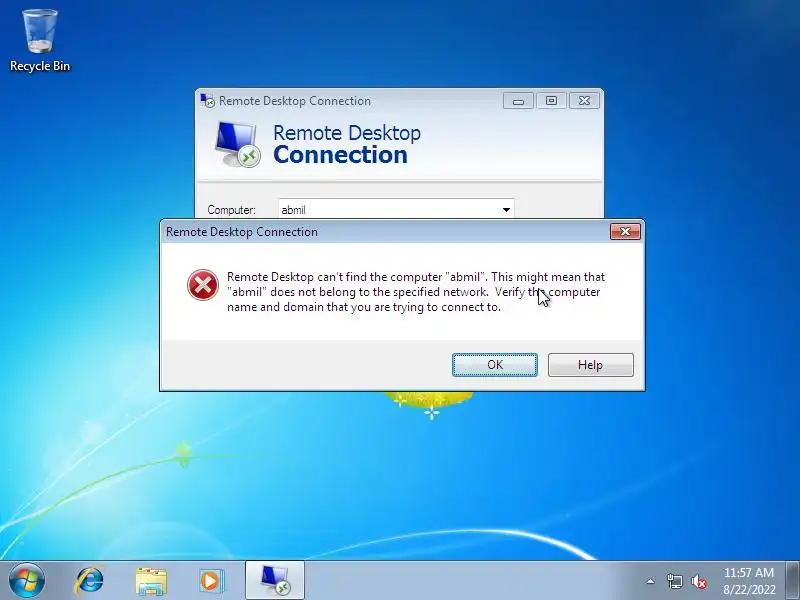800x600 pixels.
Task: Open Help for the connection error
Action: (590, 365)
